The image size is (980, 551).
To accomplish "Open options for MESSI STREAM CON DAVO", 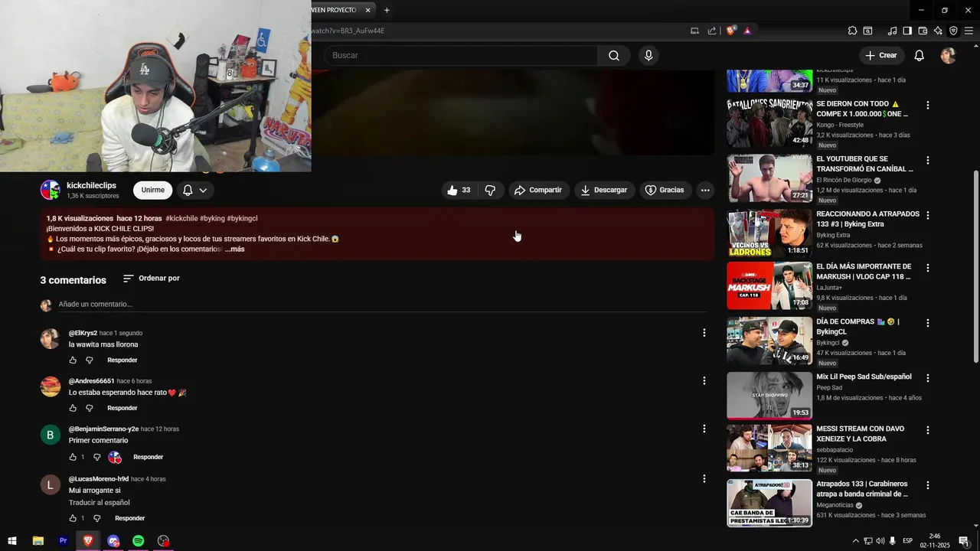I will click(x=928, y=431).
